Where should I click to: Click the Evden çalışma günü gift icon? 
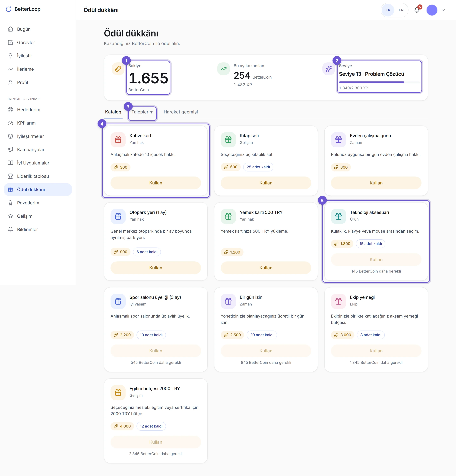click(339, 140)
